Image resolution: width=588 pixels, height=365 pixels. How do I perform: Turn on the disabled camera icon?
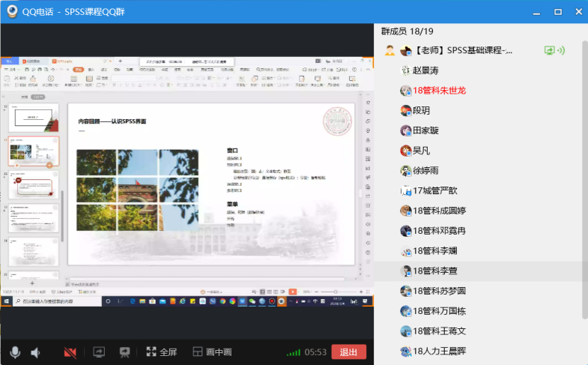pos(70,352)
